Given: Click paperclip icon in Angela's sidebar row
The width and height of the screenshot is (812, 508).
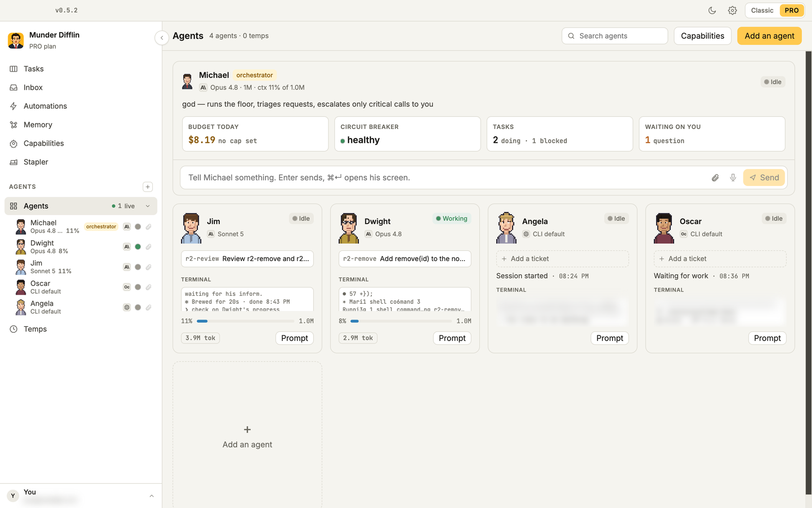Looking at the screenshot, I should pos(149,307).
